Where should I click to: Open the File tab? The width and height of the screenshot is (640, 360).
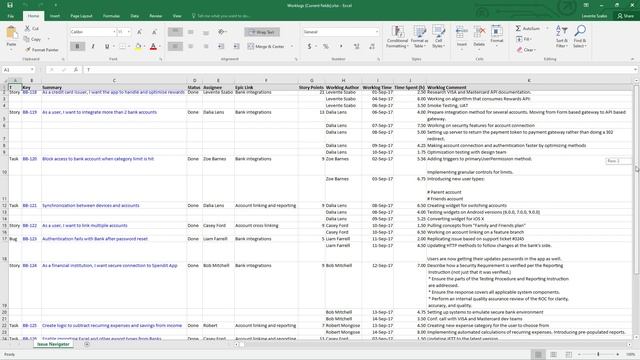[11, 16]
